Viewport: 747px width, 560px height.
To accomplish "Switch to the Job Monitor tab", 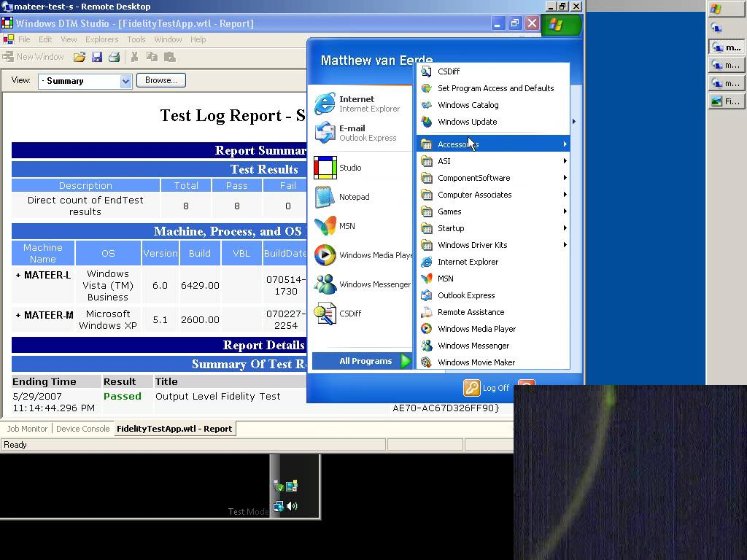I will [27, 429].
